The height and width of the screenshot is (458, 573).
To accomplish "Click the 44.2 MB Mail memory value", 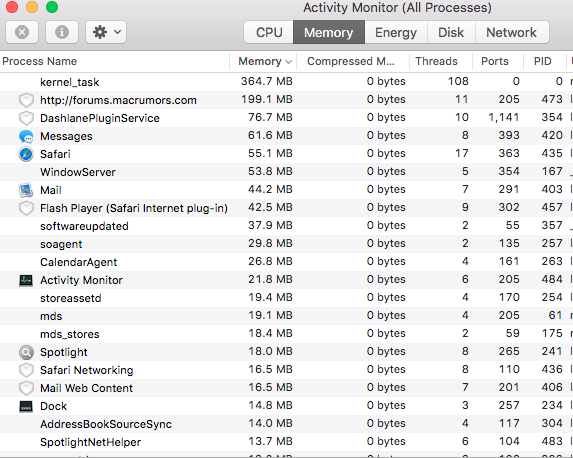I will 270,189.
